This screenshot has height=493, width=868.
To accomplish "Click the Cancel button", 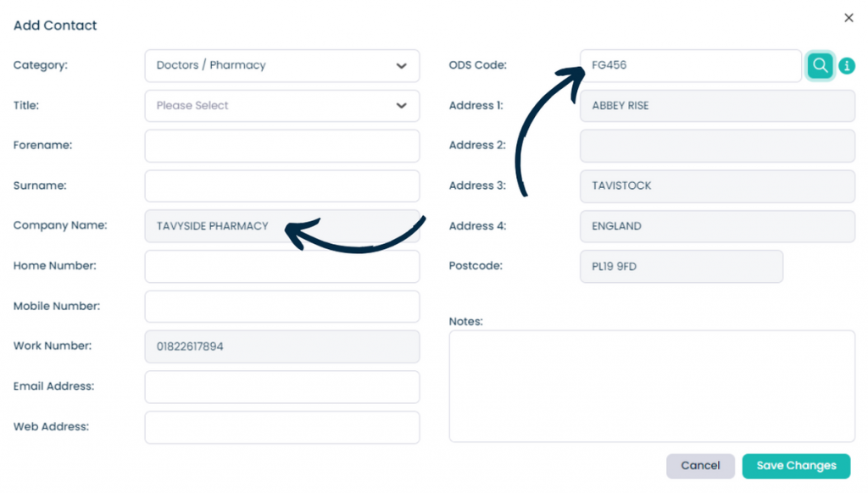I will (x=700, y=466).
